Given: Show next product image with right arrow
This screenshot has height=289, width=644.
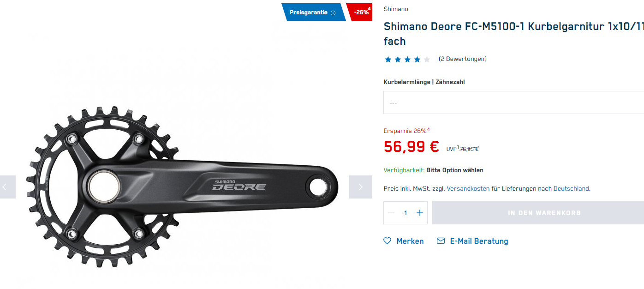Looking at the screenshot, I should [x=360, y=187].
